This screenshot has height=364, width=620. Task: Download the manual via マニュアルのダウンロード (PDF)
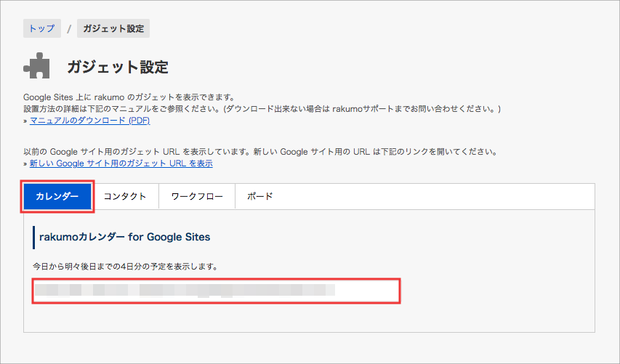pos(89,120)
